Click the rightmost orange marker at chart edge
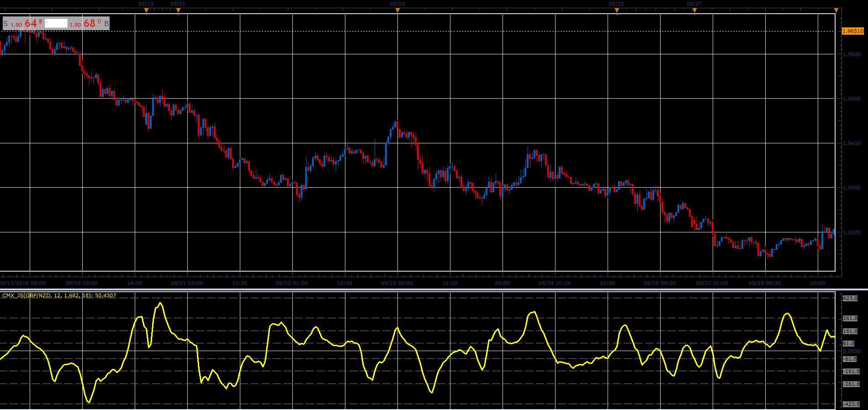The height and width of the screenshot is (410, 868). [x=836, y=10]
